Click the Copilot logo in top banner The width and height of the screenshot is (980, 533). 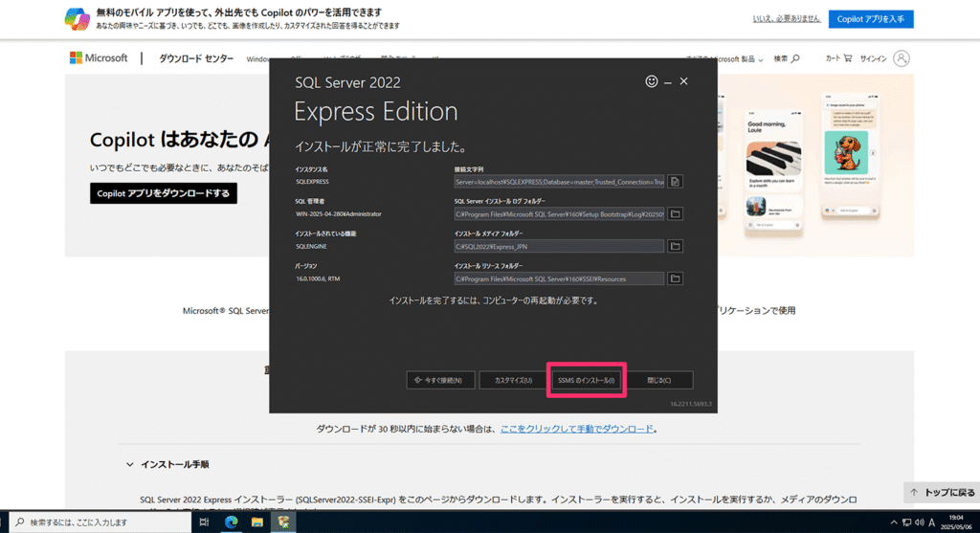coord(77,19)
